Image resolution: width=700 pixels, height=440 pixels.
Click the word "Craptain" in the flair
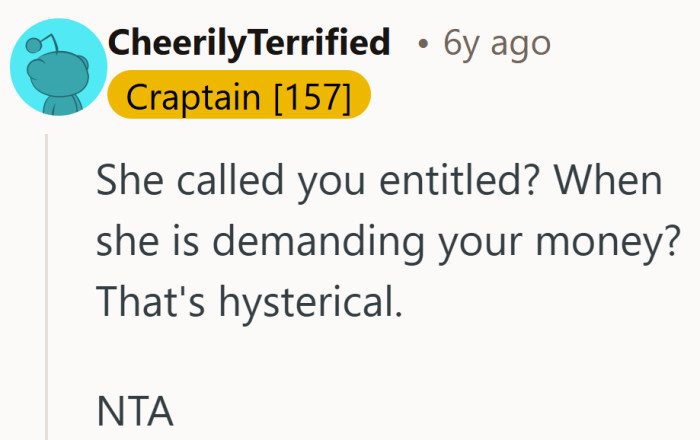click(x=187, y=98)
